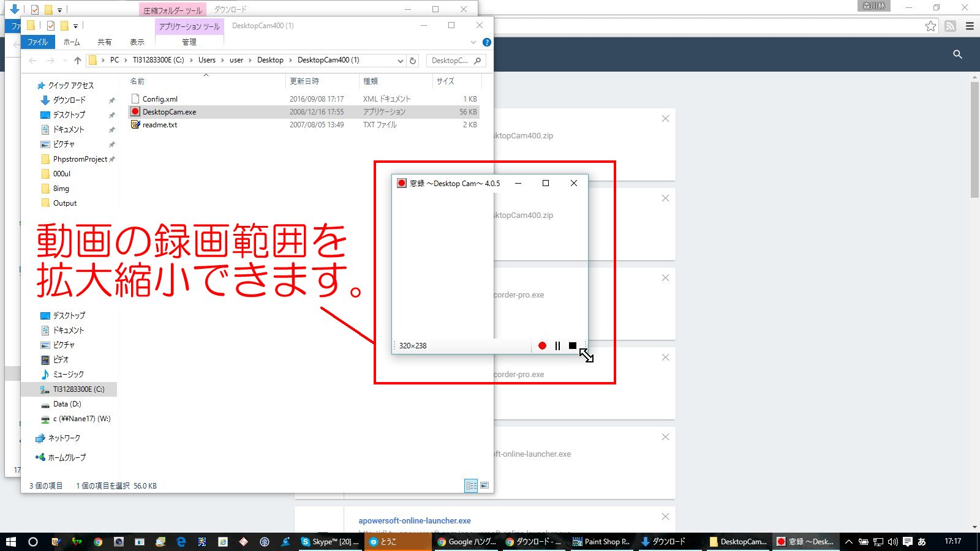Screen dimensions: 980x551
Task: Click the search box in Explorer
Action: [x=451, y=61]
